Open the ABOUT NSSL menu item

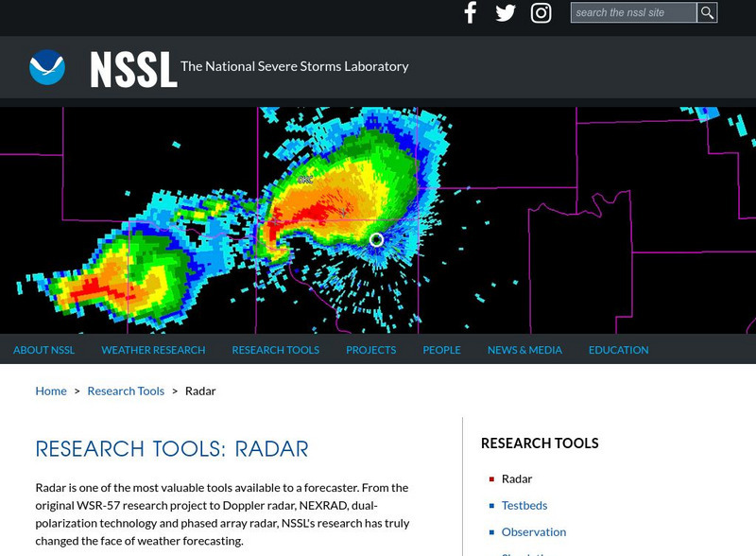43,350
